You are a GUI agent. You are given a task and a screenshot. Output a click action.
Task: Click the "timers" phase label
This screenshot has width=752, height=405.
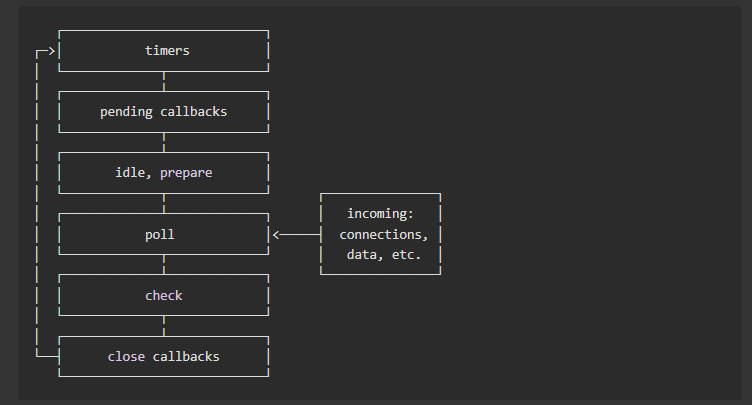(164, 50)
